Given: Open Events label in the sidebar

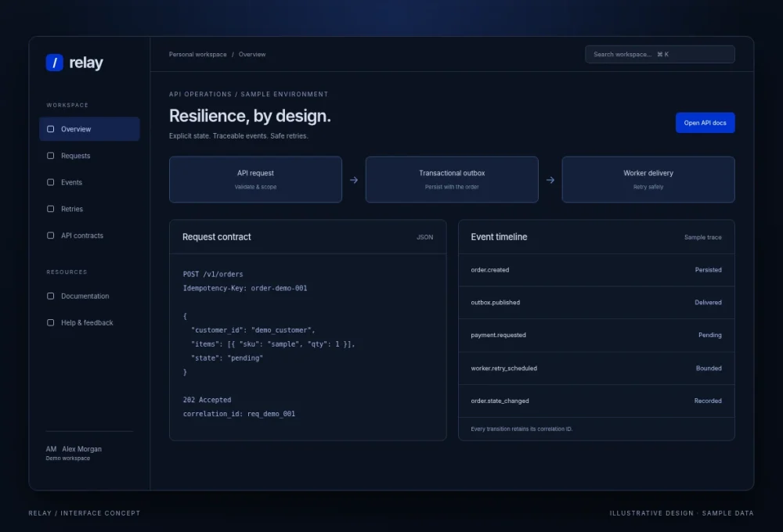Looking at the screenshot, I should [71, 182].
